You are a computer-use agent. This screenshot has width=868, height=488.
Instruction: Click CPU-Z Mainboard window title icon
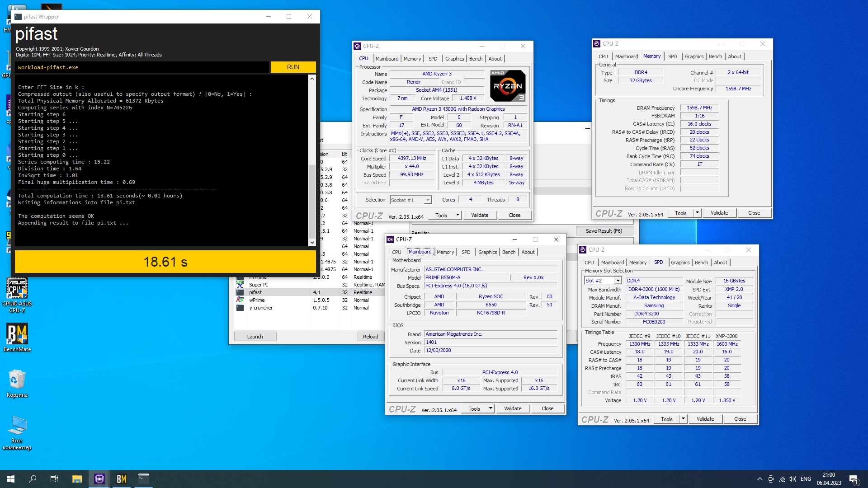click(390, 239)
